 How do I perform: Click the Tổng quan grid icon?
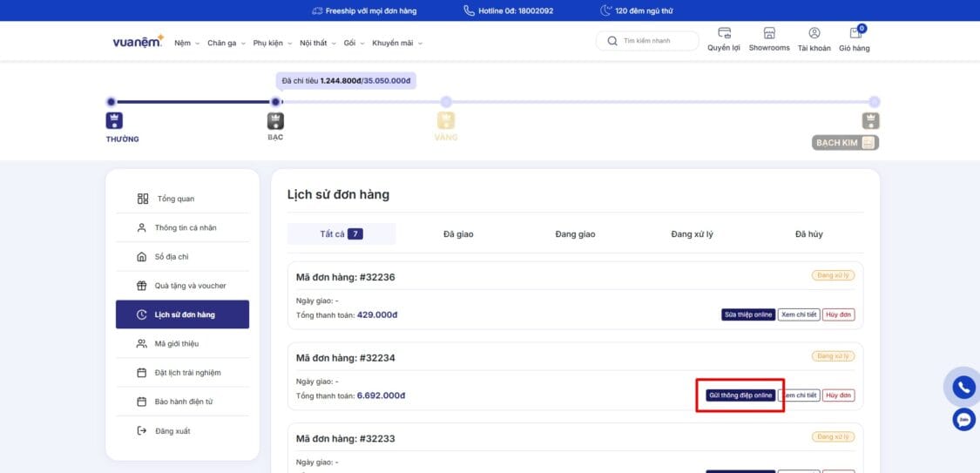point(143,199)
